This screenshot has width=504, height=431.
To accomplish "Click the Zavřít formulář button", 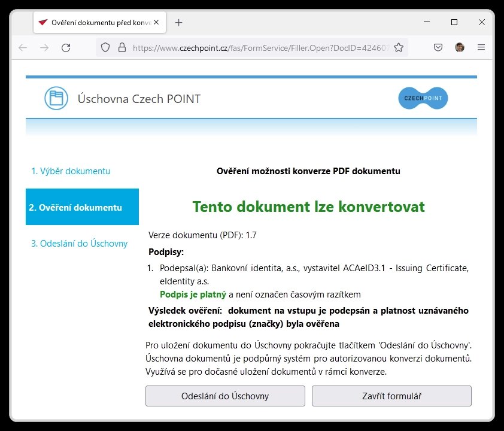I will pyautogui.click(x=391, y=396).
